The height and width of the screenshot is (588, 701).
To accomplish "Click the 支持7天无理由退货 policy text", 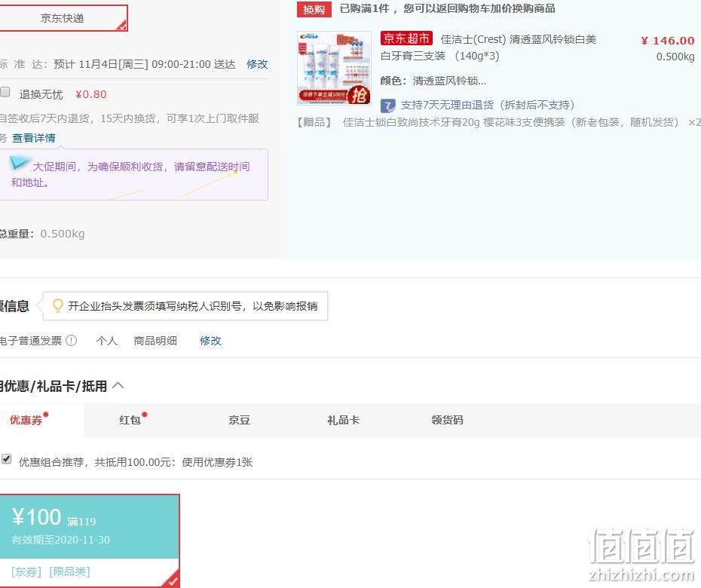I will 487,106.
